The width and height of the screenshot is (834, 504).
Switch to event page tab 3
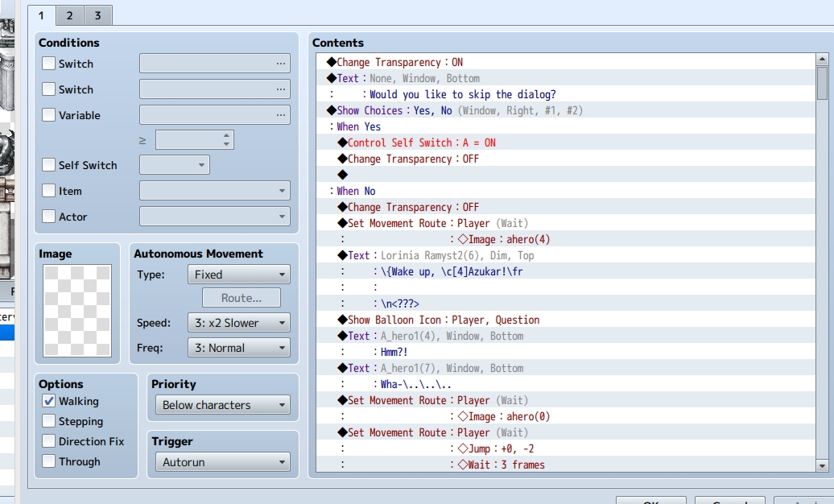98,15
